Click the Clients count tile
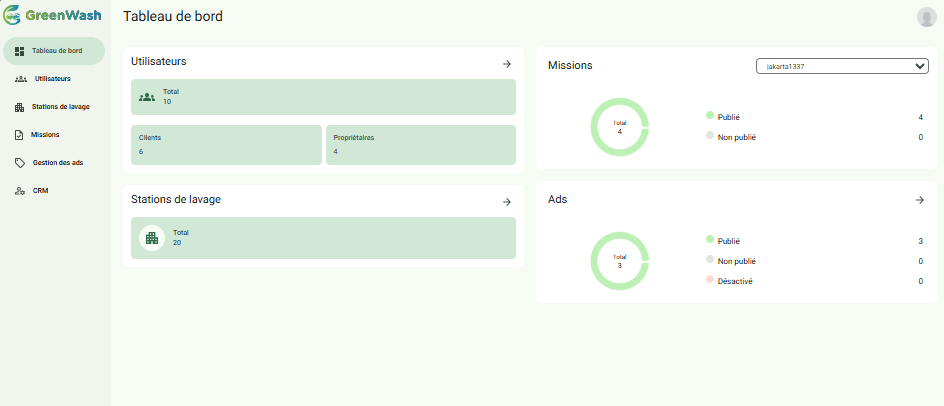This screenshot has width=944, height=406. point(226,144)
